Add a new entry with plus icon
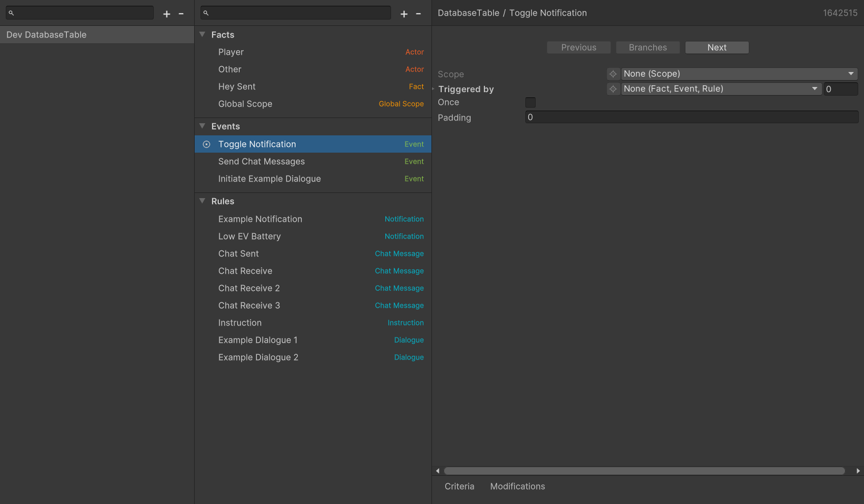 [x=404, y=14]
